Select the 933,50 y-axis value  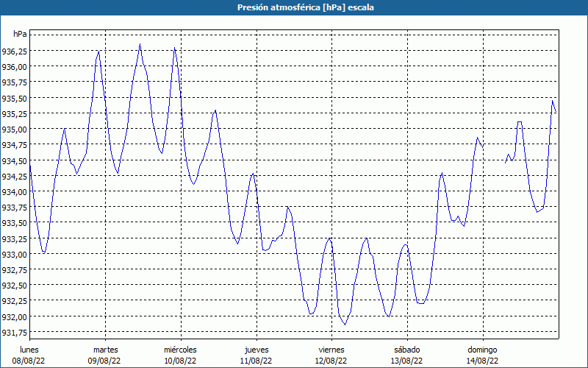(14, 223)
